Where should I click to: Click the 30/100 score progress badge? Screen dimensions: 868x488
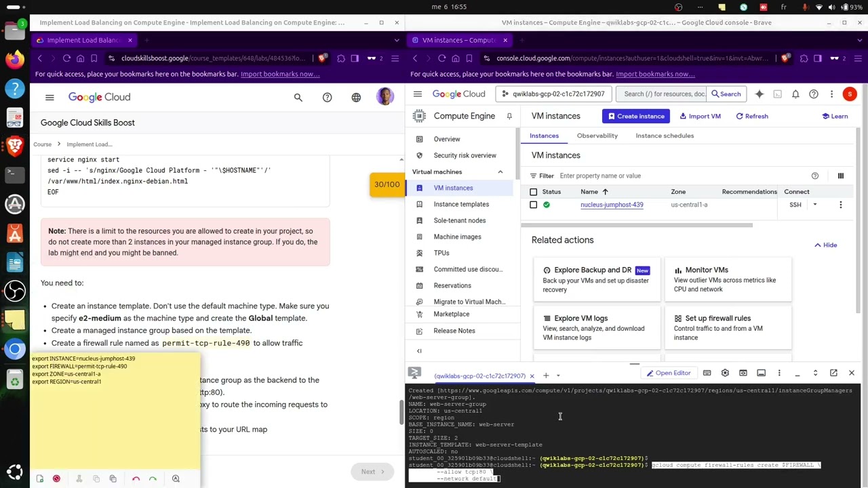[387, 184]
